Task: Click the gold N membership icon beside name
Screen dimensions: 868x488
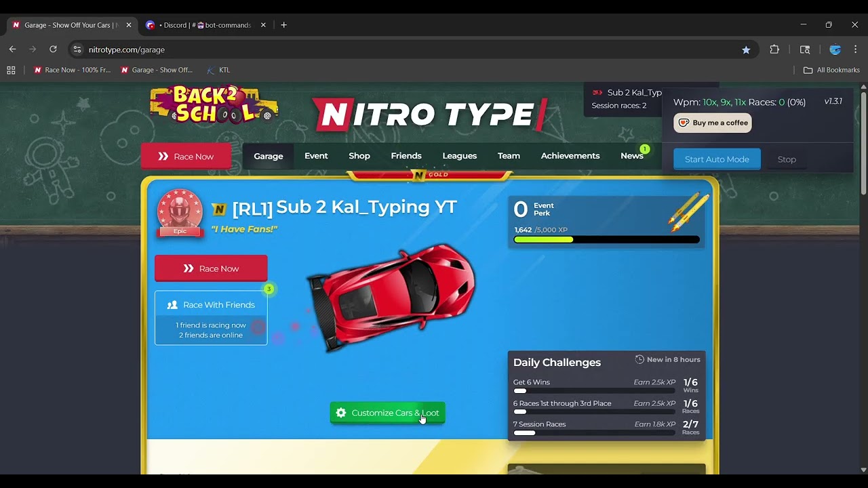Action: click(218, 209)
